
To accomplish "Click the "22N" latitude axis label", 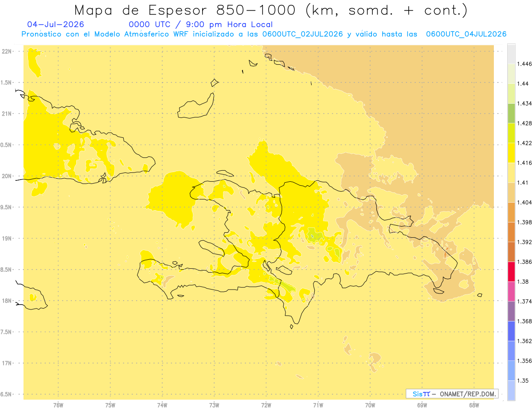I will (6, 51).
